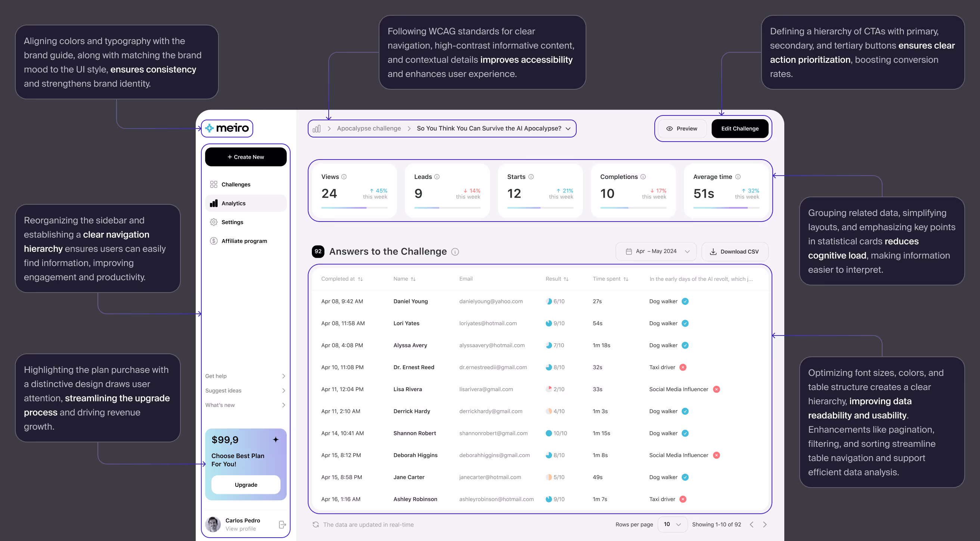Open the Rows per page dropdown

point(672,524)
